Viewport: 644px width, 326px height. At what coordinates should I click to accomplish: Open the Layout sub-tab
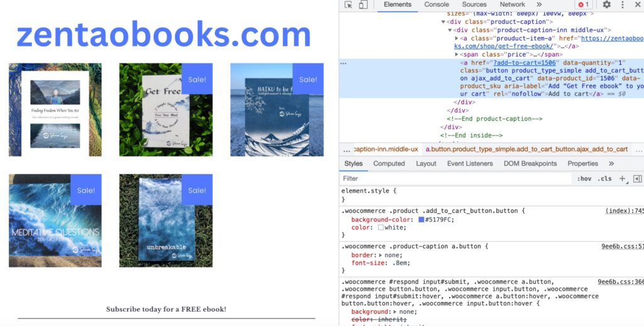(426, 163)
